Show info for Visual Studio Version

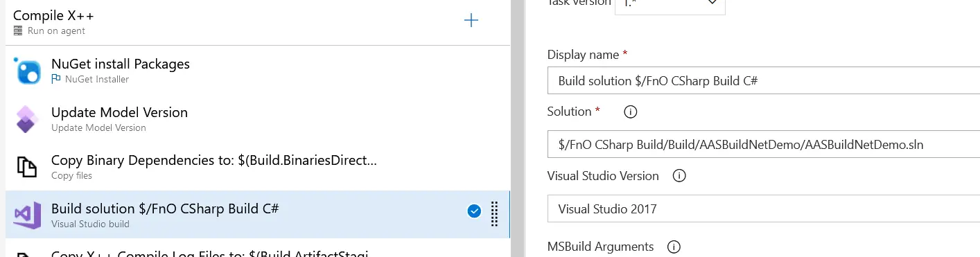point(679,176)
